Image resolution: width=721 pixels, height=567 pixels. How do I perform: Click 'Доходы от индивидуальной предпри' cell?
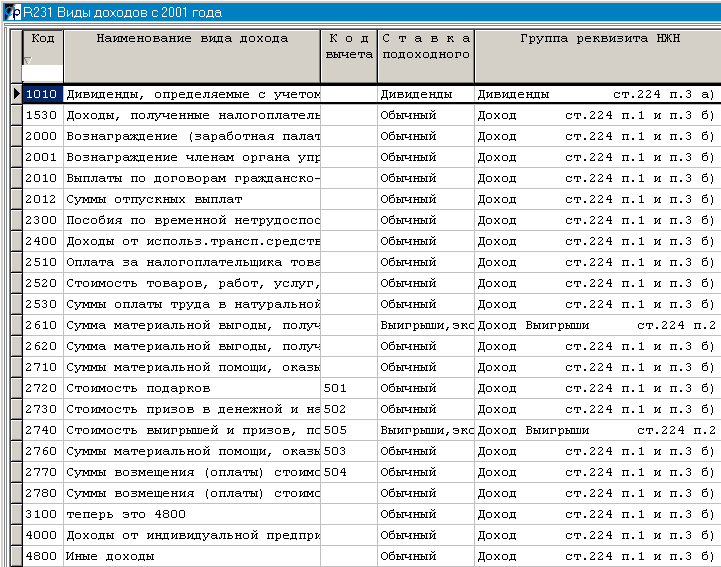192,535
